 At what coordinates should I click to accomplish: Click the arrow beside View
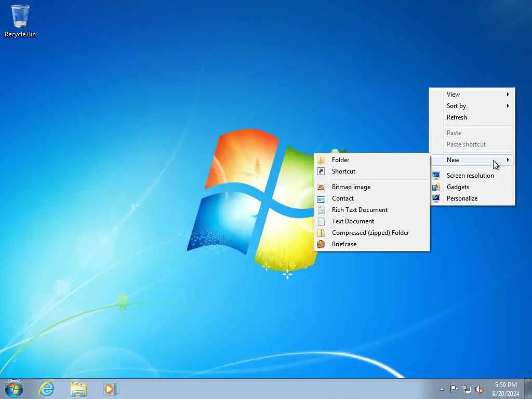point(508,95)
